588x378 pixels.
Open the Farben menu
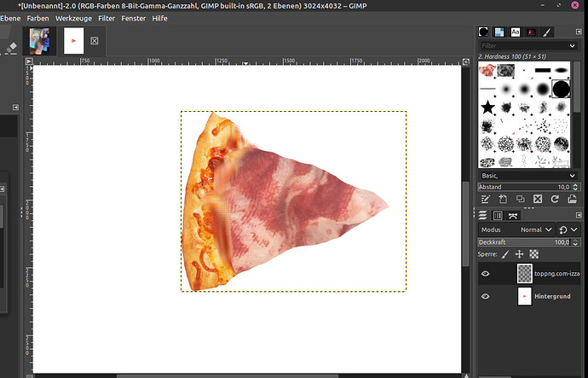coord(37,19)
